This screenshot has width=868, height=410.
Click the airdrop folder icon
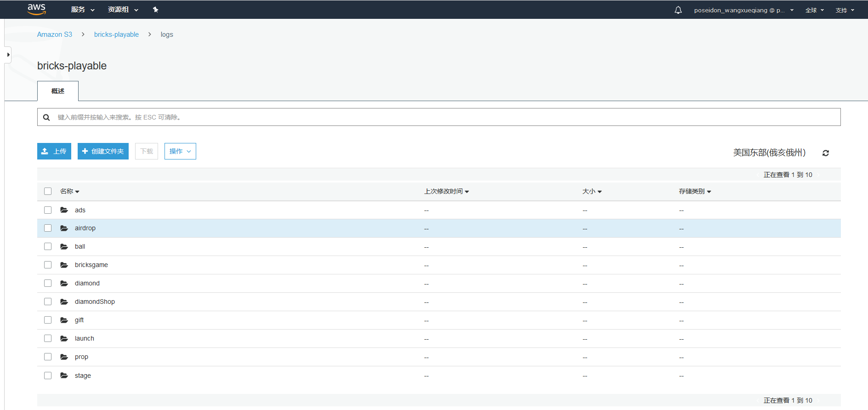point(64,228)
